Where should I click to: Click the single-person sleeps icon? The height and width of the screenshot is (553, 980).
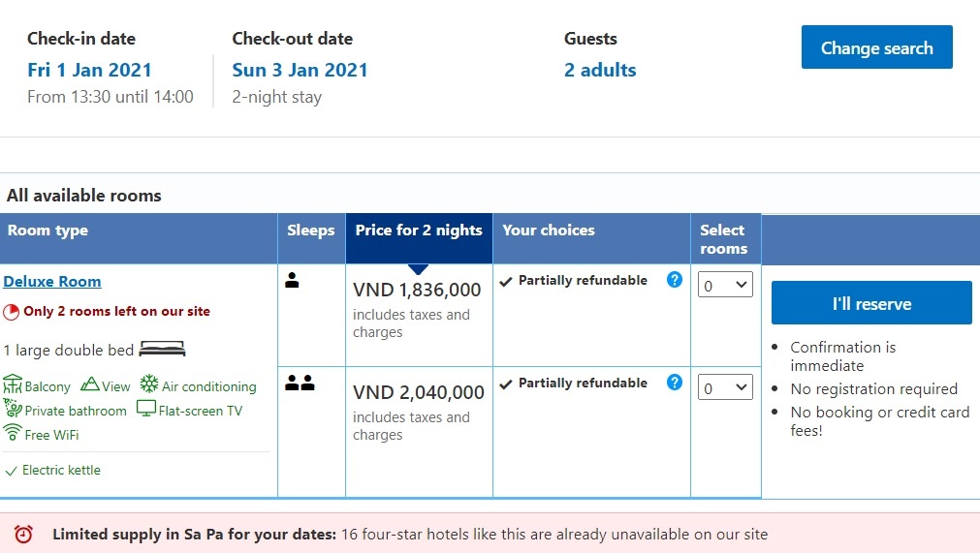(x=292, y=281)
